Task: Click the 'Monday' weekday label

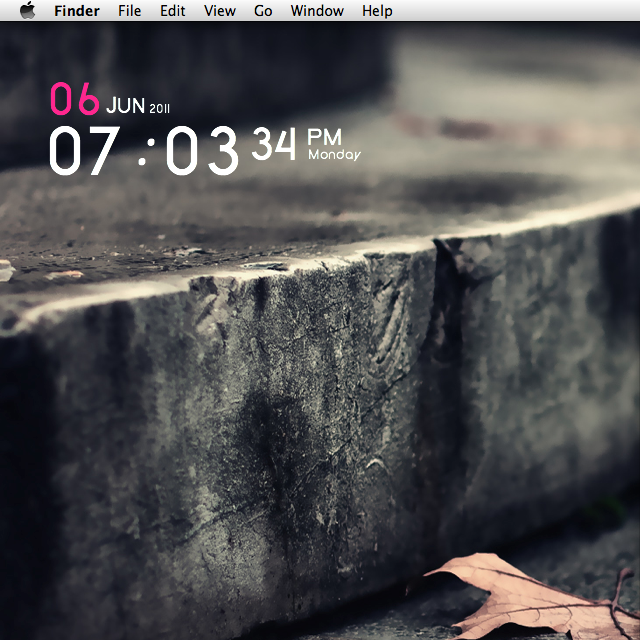Action: coord(334,155)
